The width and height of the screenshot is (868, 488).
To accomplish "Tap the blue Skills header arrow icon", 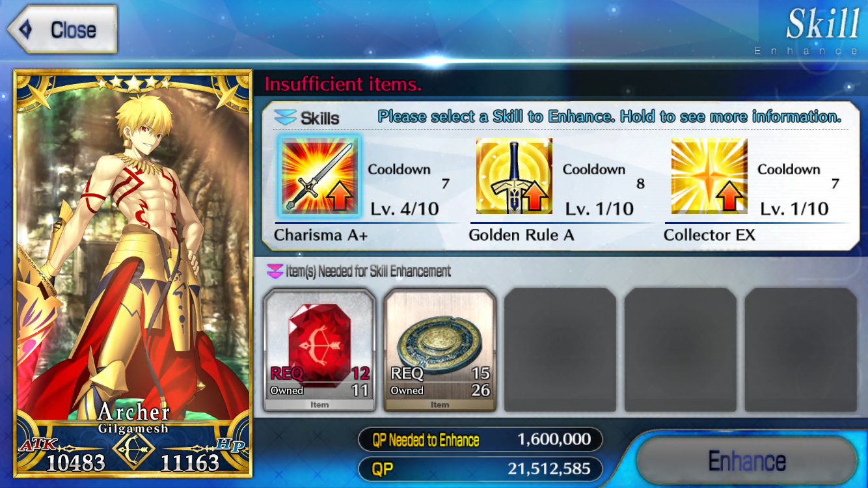I will (285, 118).
